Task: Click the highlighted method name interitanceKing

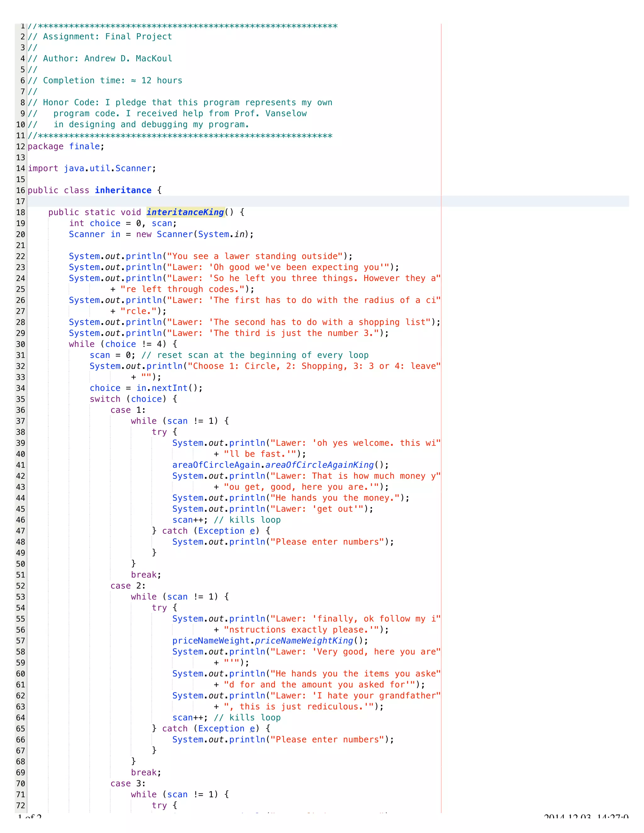Action: click(x=186, y=212)
